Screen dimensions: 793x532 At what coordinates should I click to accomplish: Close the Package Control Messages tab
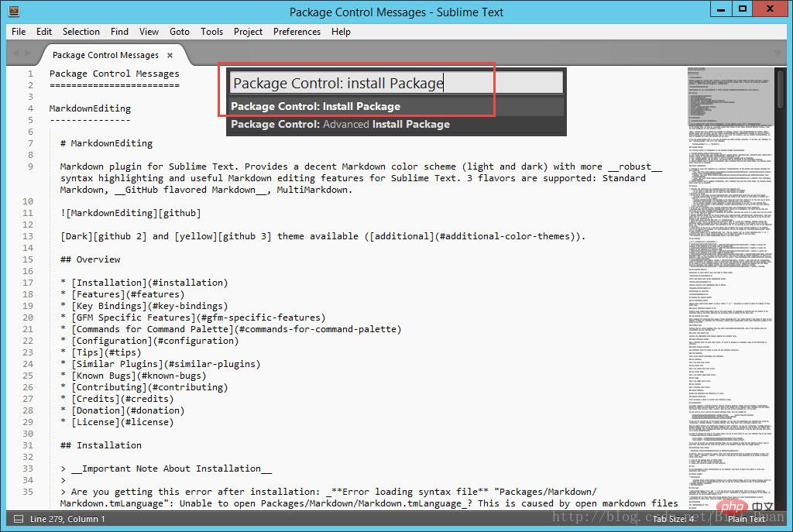tap(170, 55)
